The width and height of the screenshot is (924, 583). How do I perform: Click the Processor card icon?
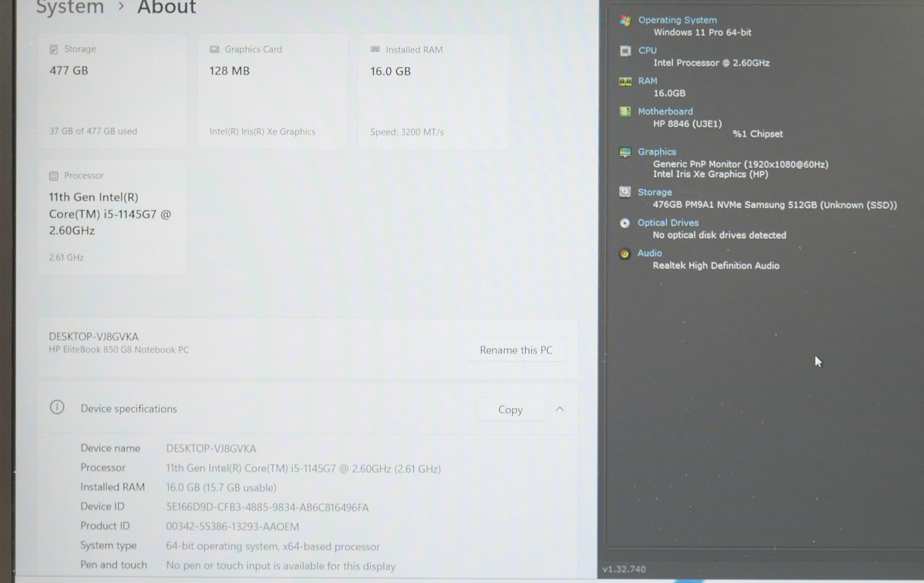click(54, 176)
